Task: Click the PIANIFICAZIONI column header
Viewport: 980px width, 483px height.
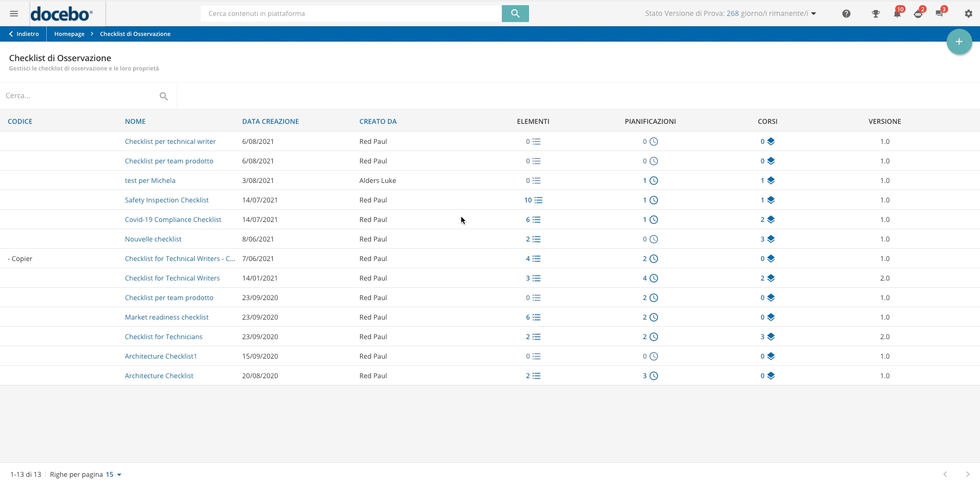Action: point(650,122)
